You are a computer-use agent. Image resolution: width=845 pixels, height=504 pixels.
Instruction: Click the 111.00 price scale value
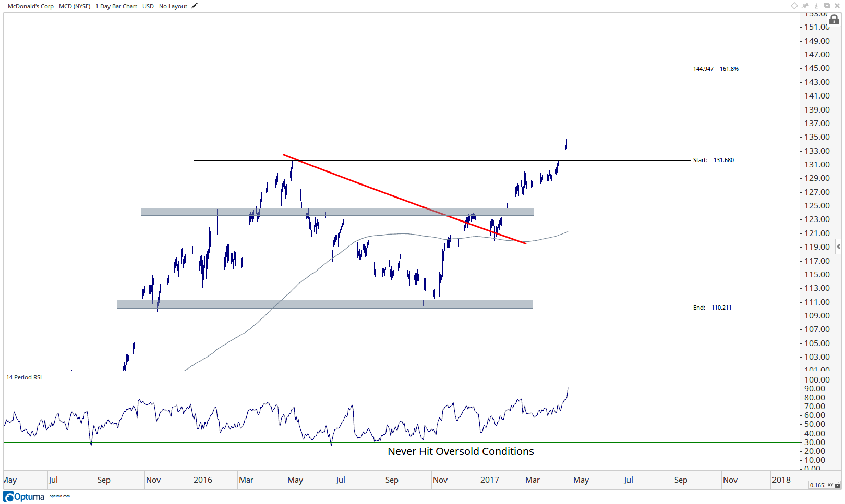click(x=817, y=302)
